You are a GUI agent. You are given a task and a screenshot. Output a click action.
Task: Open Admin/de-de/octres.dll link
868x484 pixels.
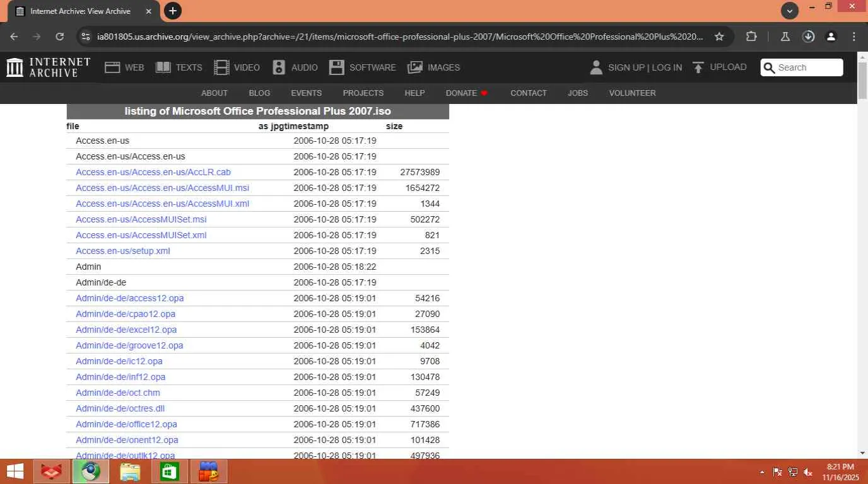click(120, 408)
